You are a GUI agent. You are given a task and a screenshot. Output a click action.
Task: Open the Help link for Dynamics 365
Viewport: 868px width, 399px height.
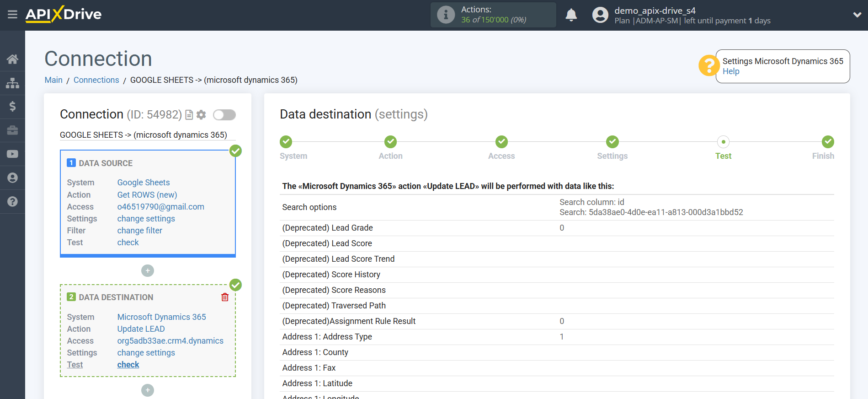click(730, 71)
